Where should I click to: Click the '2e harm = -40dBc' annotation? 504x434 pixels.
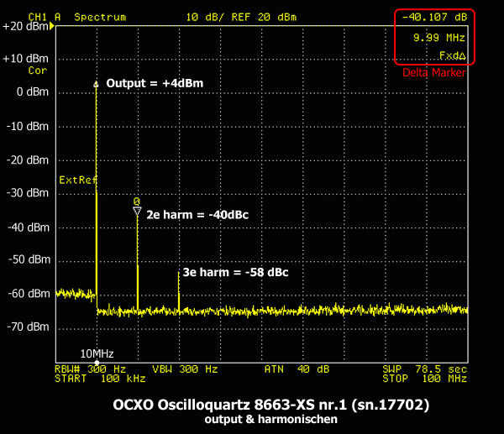pyautogui.click(x=197, y=215)
